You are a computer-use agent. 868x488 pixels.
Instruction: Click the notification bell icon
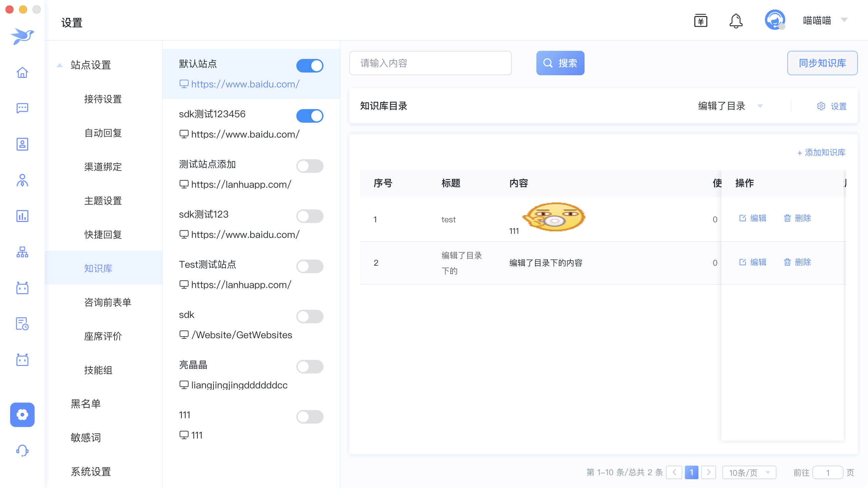point(736,21)
